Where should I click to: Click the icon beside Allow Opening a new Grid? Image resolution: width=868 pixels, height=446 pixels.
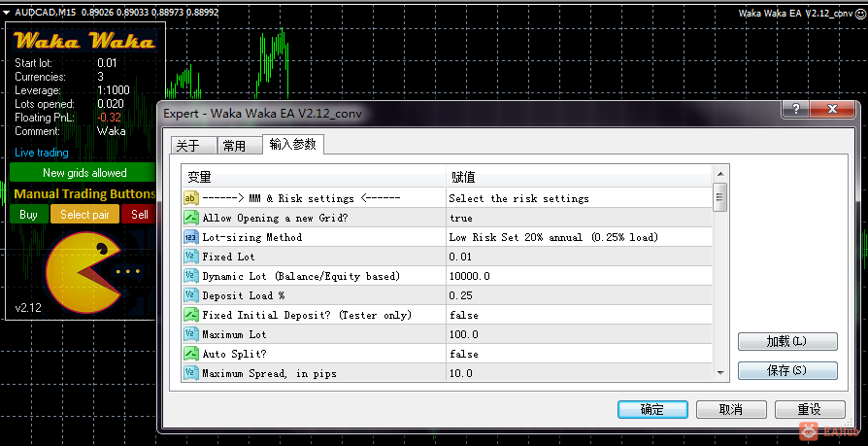(191, 218)
